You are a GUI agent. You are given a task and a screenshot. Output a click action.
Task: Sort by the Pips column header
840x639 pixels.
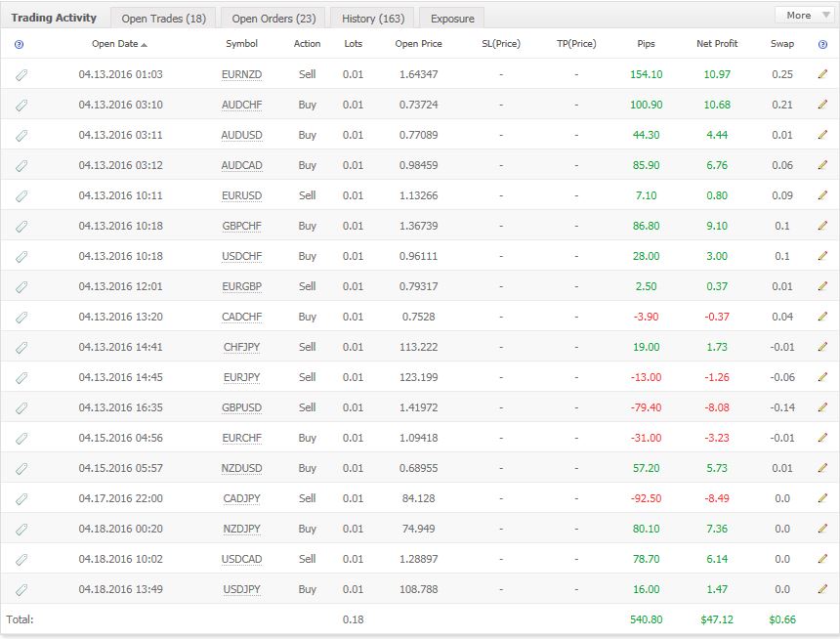(x=646, y=44)
